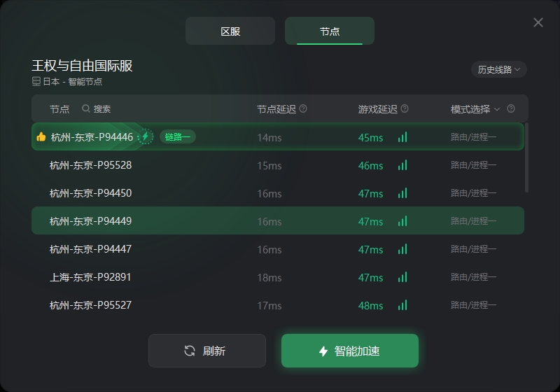Image resolution: width=560 pixels, height=392 pixels.
Task: Open 路由/进程 mode selector for 杭州-东京-P94450
Action: (473, 193)
